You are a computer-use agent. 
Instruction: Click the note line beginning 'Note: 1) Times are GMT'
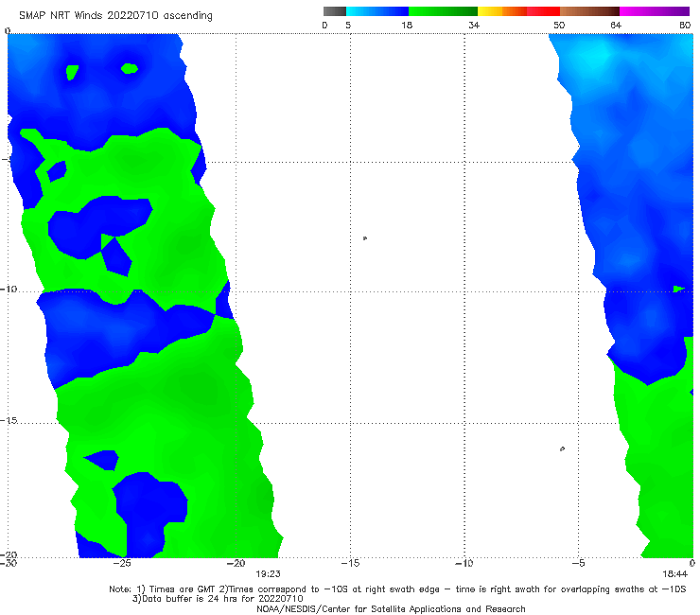tap(397, 589)
